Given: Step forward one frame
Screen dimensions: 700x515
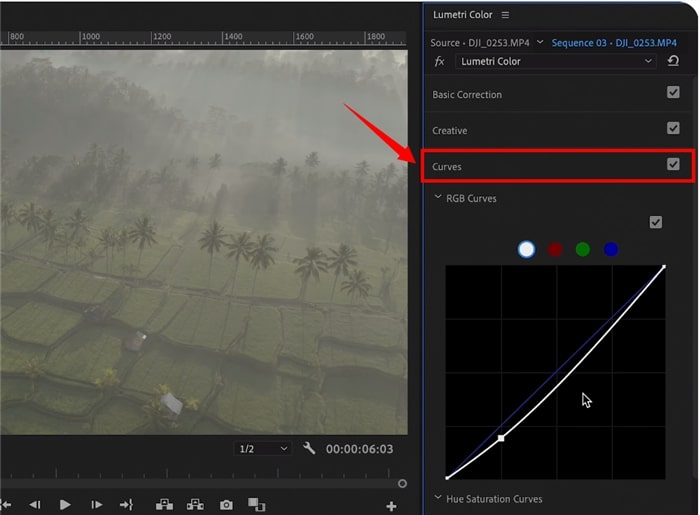Looking at the screenshot, I should coord(96,505).
